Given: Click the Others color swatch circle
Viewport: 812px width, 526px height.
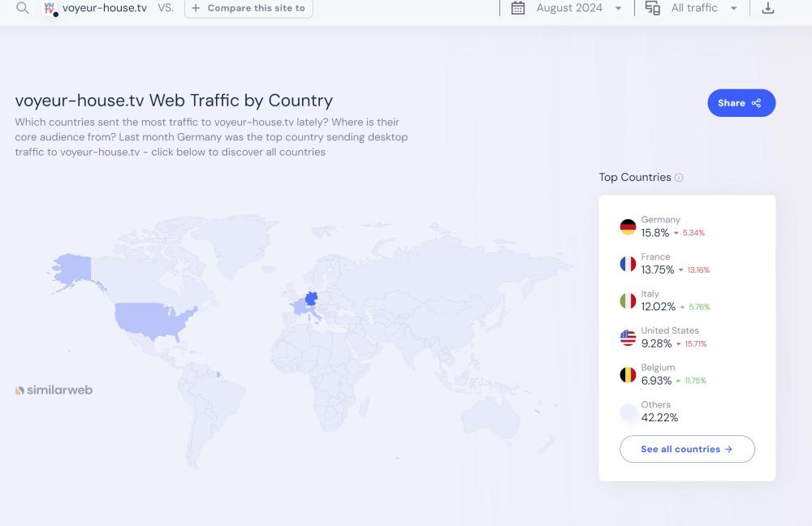Looking at the screenshot, I should [x=628, y=412].
